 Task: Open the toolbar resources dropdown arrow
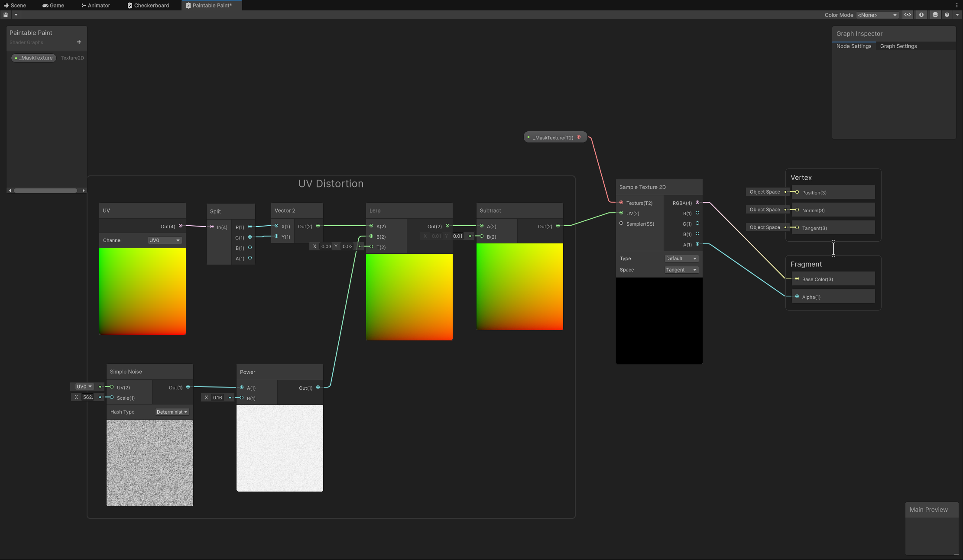(x=957, y=15)
